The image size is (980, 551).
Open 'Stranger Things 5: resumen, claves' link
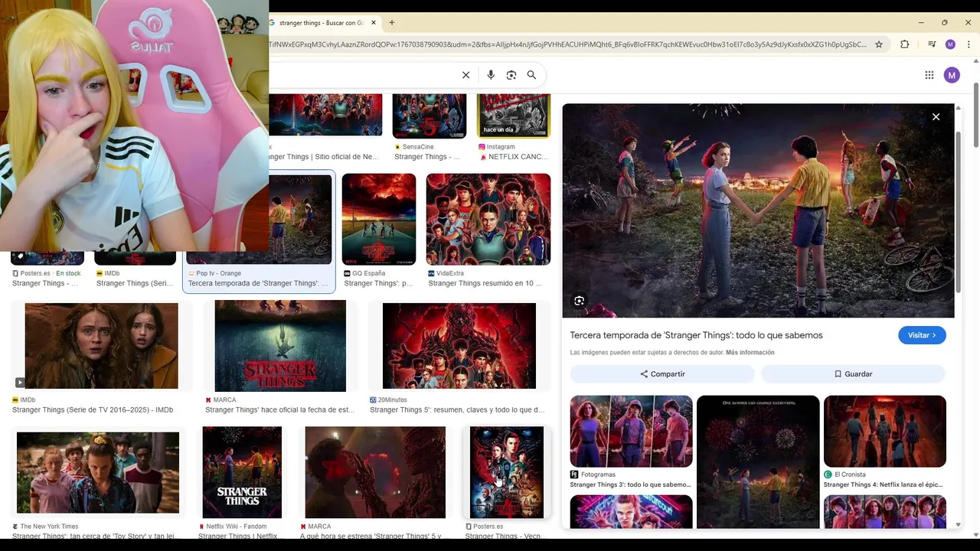click(457, 410)
